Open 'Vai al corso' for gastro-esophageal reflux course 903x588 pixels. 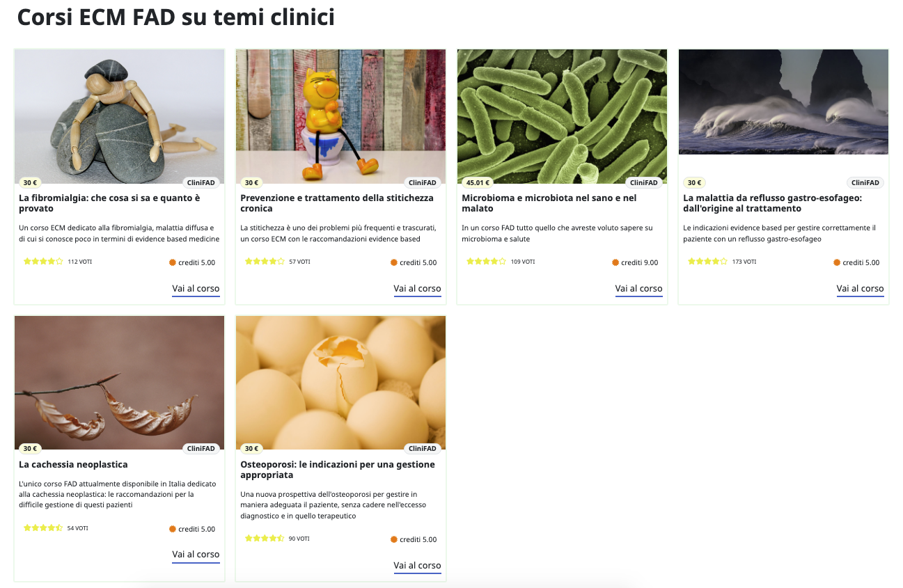(x=860, y=289)
